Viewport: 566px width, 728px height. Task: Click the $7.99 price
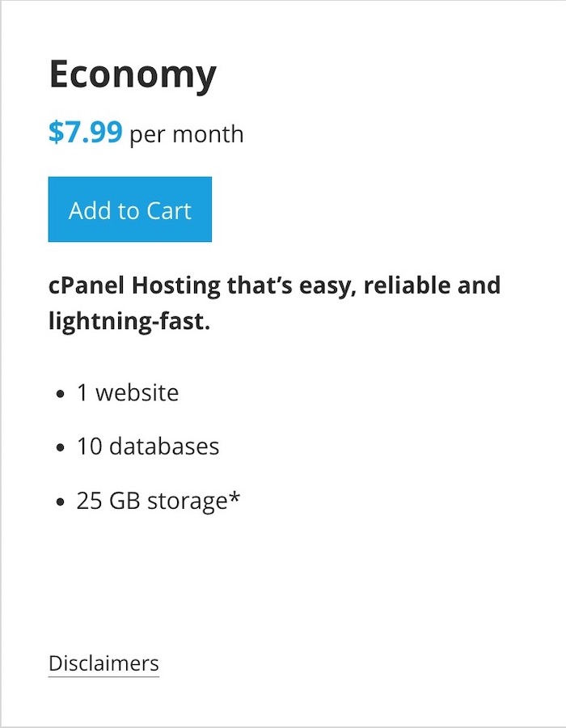tap(85, 132)
